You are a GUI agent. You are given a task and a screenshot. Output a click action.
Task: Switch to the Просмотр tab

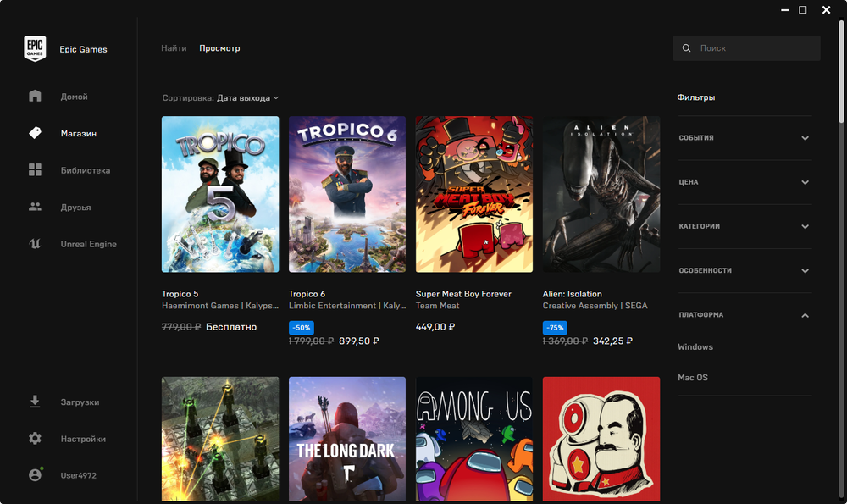tap(219, 48)
